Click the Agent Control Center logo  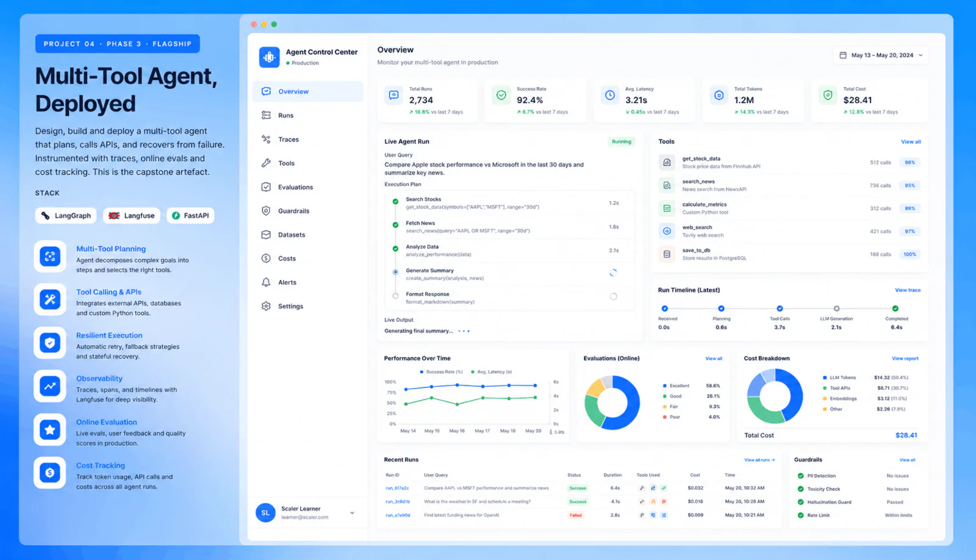coord(269,57)
